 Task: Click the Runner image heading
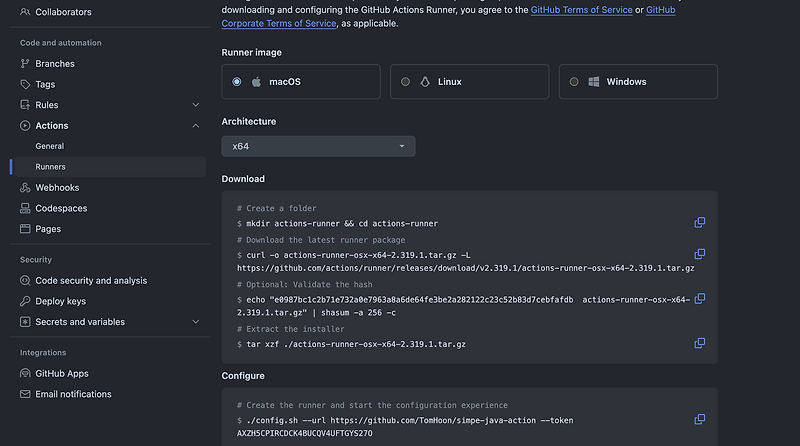(x=252, y=53)
